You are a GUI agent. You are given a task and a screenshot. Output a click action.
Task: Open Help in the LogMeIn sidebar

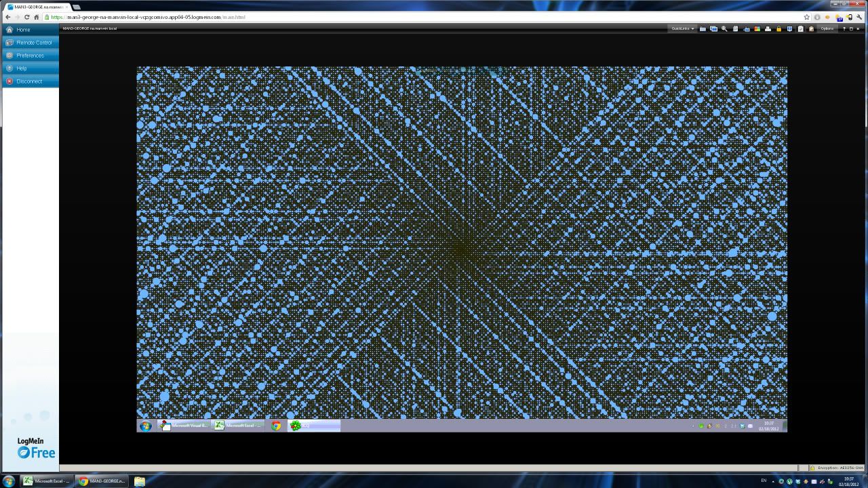[x=30, y=68]
